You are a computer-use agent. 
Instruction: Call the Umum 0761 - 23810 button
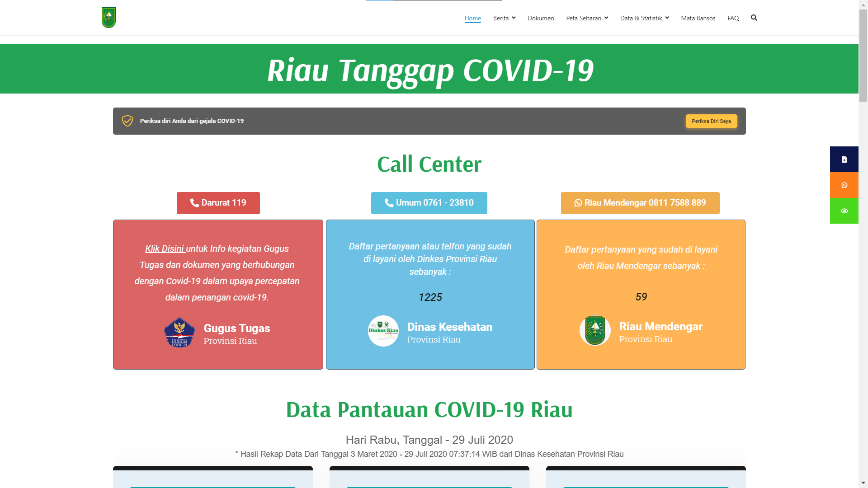[x=429, y=203]
